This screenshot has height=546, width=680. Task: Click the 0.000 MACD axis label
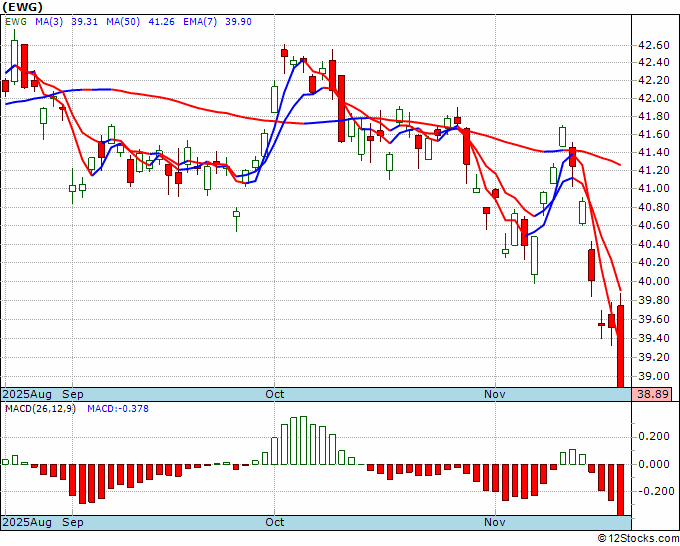[654, 464]
